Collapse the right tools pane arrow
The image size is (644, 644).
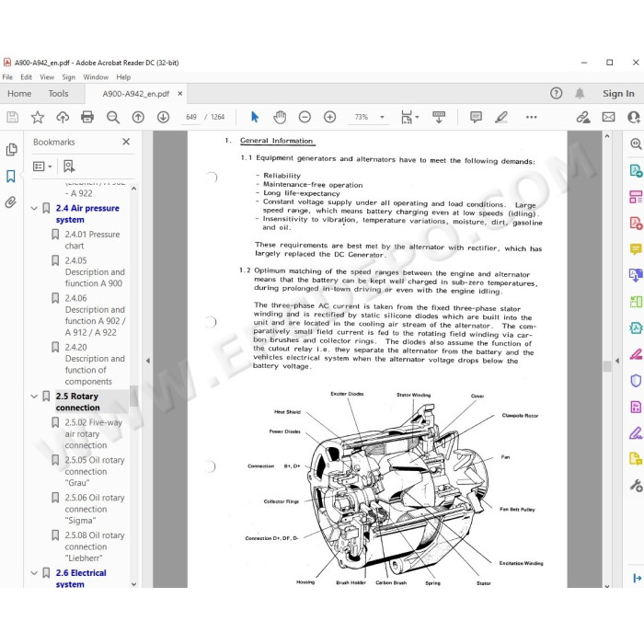click(617, 361)
